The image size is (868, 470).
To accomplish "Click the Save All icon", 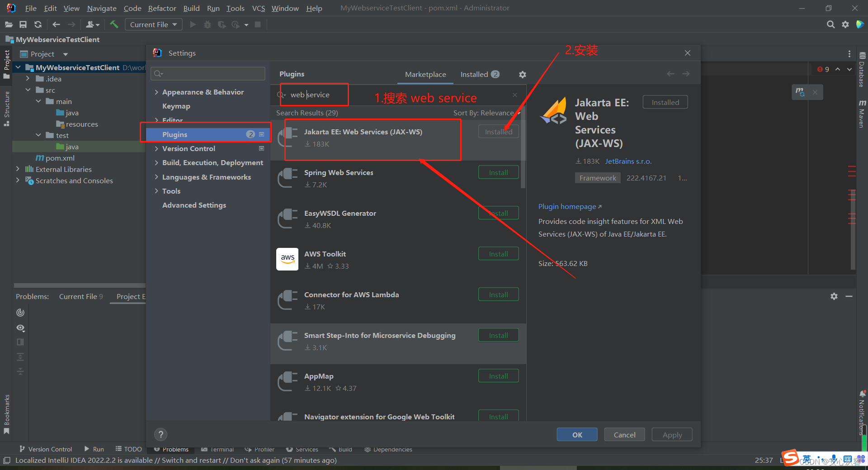I will 23,24.
